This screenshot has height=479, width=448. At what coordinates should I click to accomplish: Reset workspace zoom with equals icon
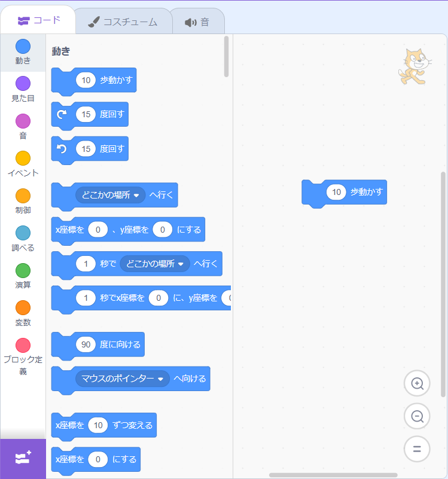pyautogui.click(x=417, y=449)
